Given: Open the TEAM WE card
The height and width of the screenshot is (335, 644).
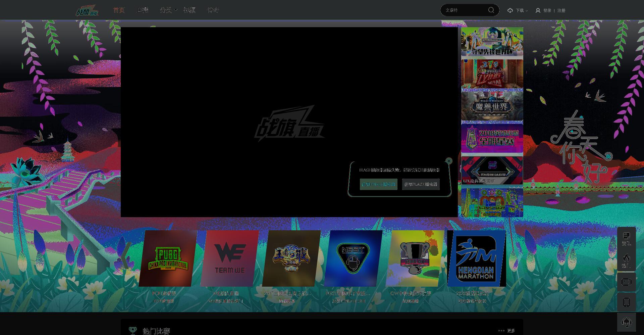Looking at the screenshot, I should (229, 258).
